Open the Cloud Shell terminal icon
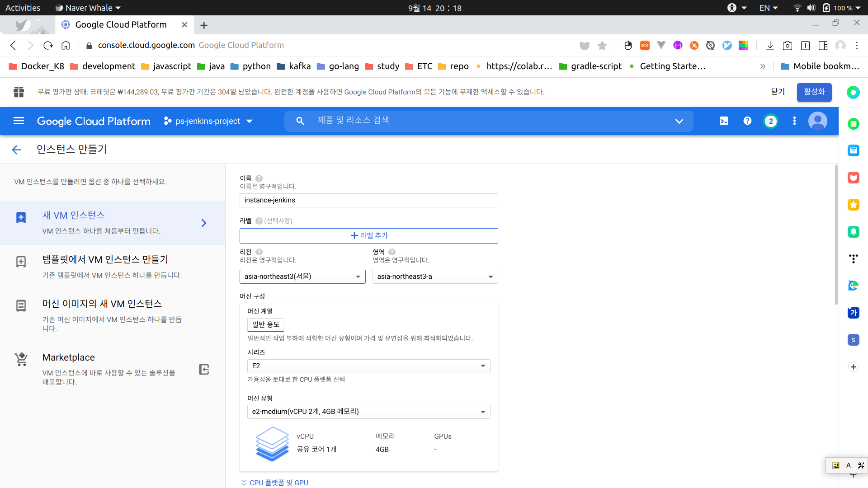868x488 pixels. pyautogui.click(x=724, y=121)
